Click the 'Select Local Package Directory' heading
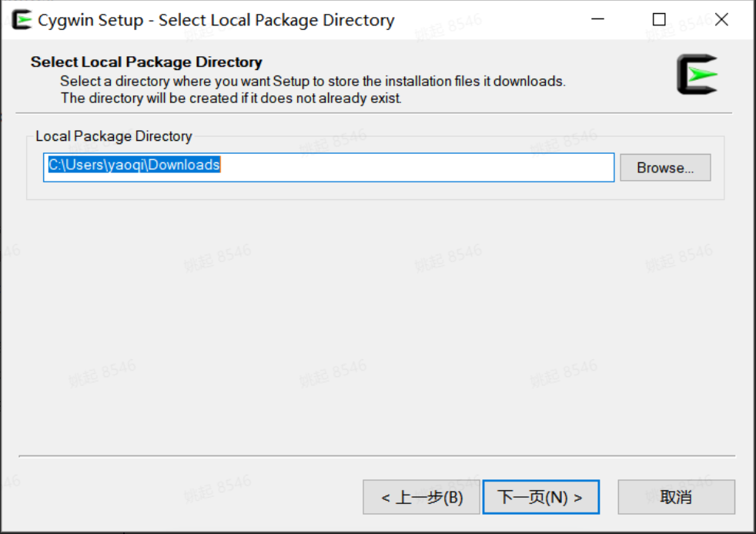 pos(146,62)
